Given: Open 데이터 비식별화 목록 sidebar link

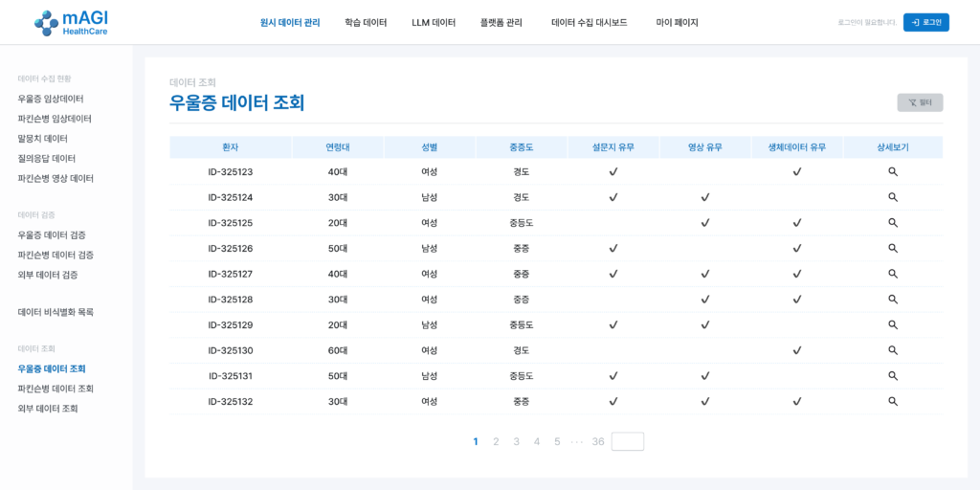Looking at the screenshot, I should pos(56,312).
